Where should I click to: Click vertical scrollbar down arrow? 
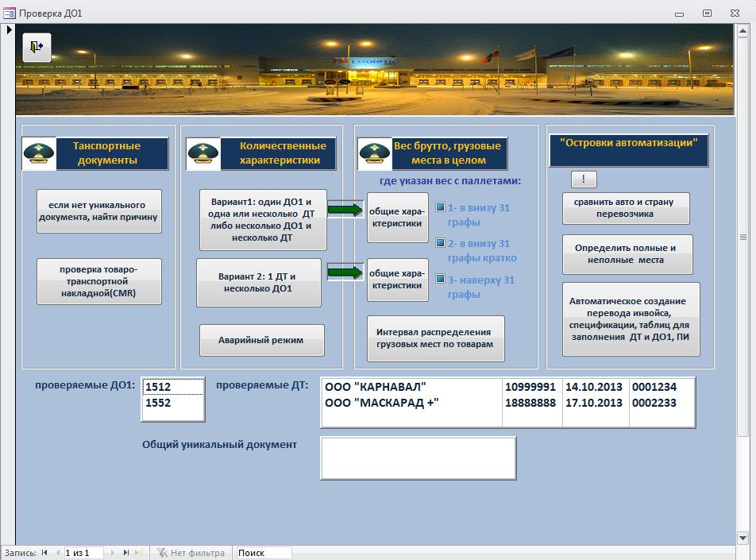742,537
